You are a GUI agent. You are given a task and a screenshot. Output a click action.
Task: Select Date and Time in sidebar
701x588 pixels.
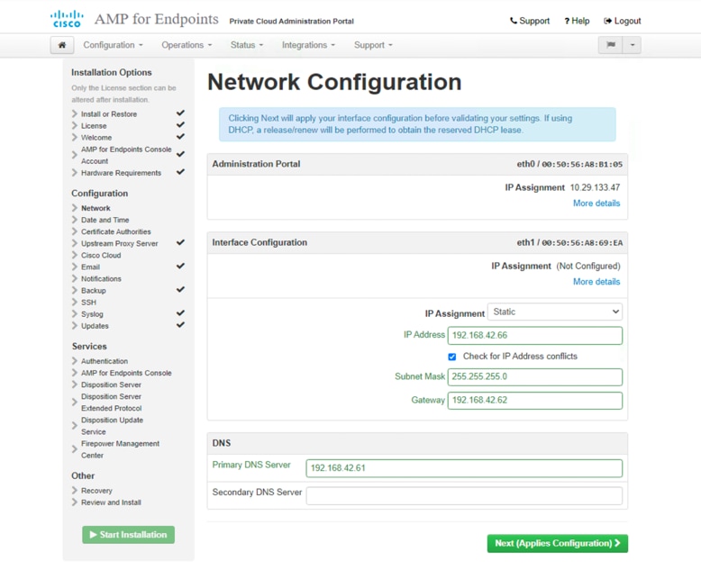(x=105, y=220)
